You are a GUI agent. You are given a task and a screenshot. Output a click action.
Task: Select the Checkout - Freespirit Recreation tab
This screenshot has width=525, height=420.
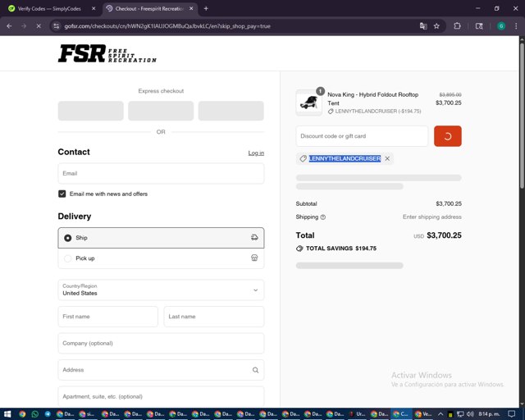149,9
